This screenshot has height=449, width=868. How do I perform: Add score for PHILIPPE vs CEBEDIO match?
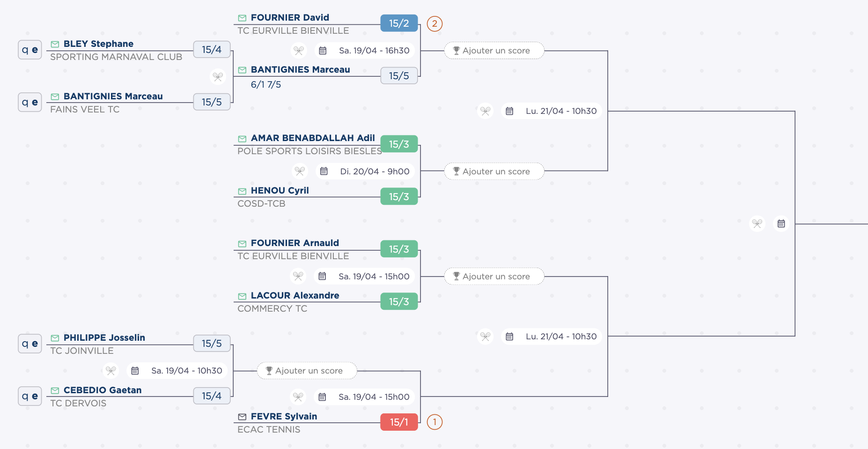(x=307, y=371)
